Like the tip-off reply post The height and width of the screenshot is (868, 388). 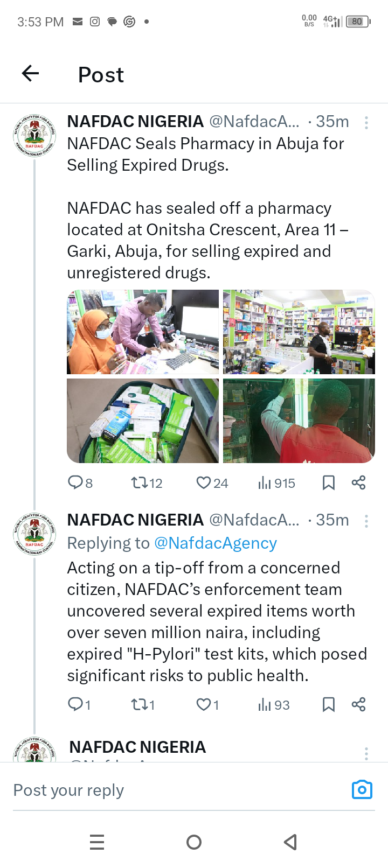(x=203, y=704)
